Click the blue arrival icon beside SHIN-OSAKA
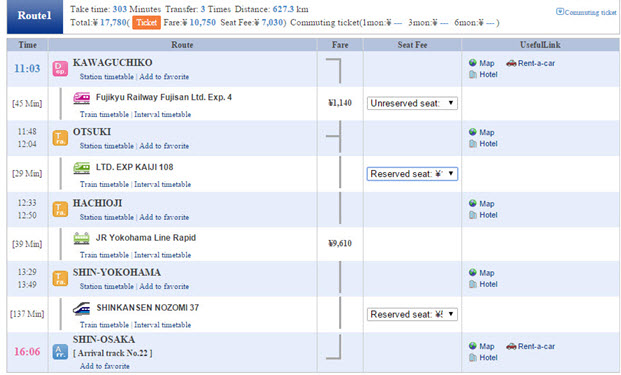The width and height of the screenshot is (621, 375). pyautogui.click(x=60, y=352)
